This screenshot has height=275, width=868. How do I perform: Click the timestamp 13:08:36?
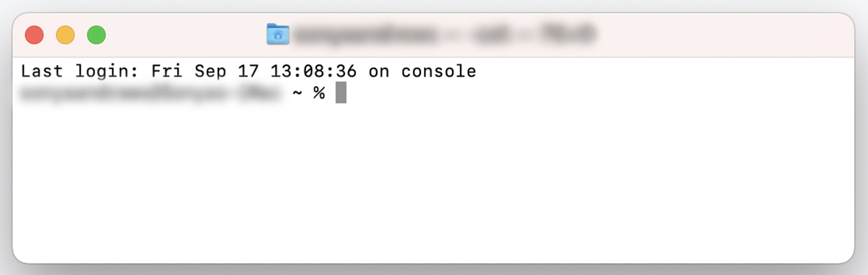pos(314,72)
